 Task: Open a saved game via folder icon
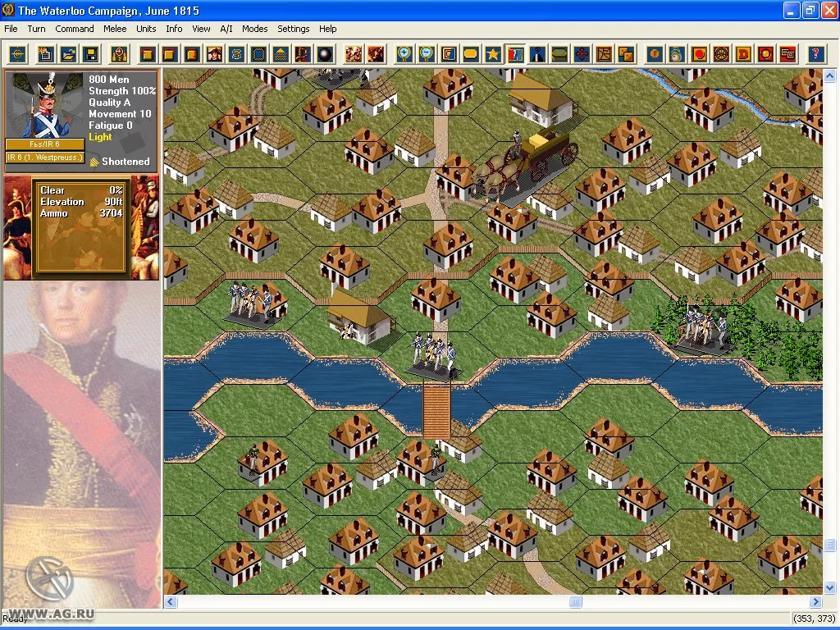pyautogui.click(x=68, y=54)
